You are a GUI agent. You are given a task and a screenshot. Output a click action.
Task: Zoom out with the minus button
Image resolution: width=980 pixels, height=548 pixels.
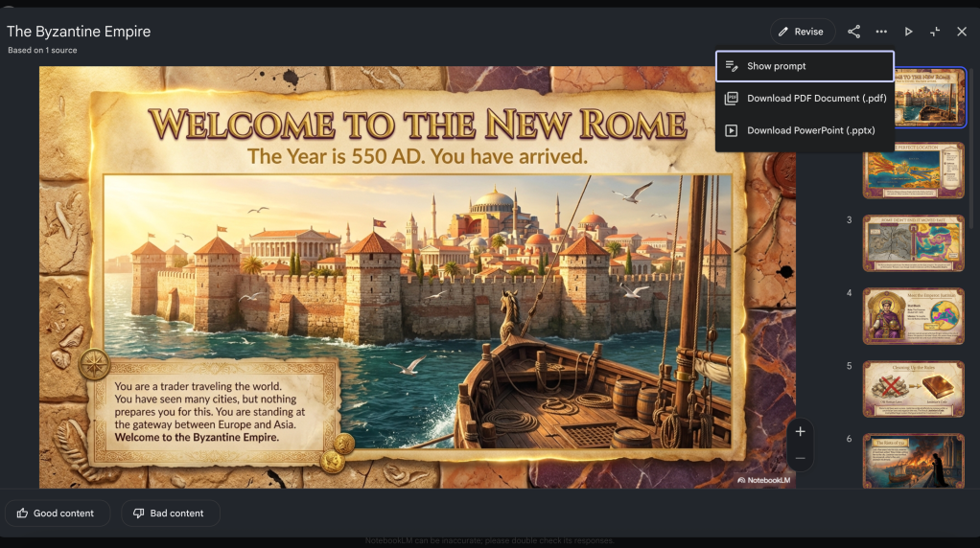tap(800, 459)
